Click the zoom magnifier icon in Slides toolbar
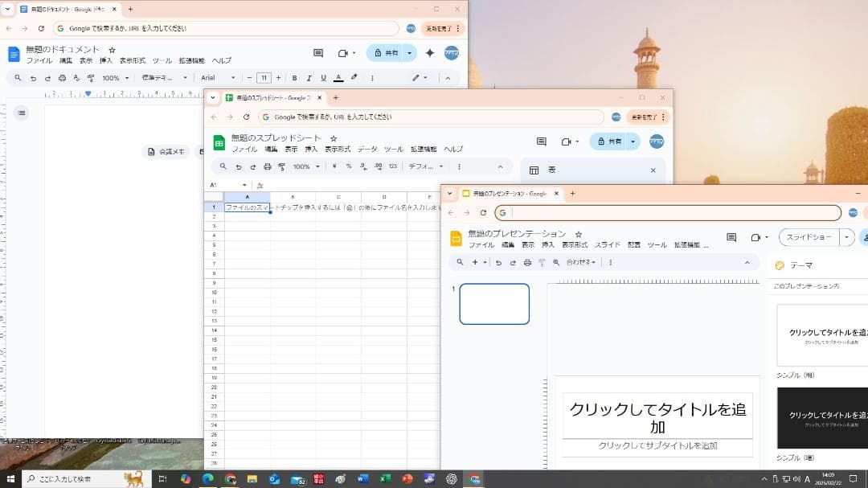 555,262
